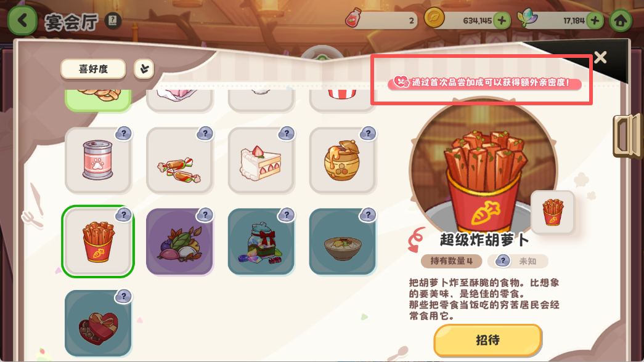Viewport: 644px width, 362px height.
Task: Click the red potion bottle icon
Action: (353, 18)
